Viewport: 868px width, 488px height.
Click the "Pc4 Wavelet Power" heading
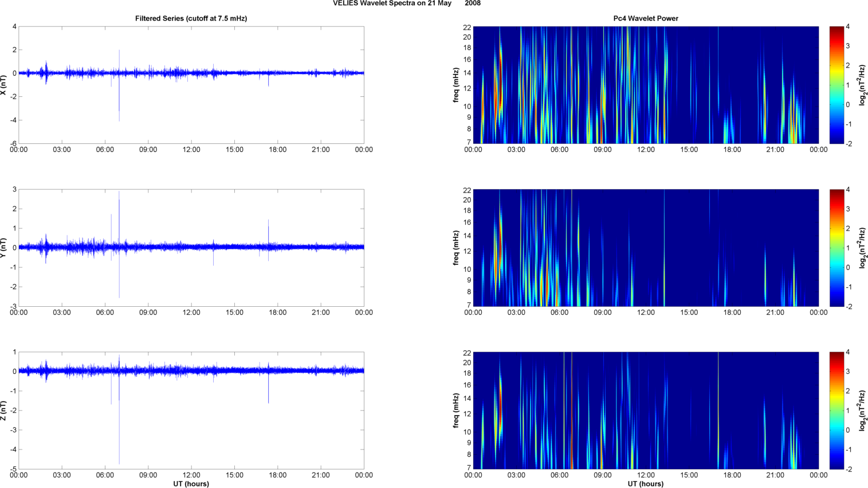[x=646, y=18]
